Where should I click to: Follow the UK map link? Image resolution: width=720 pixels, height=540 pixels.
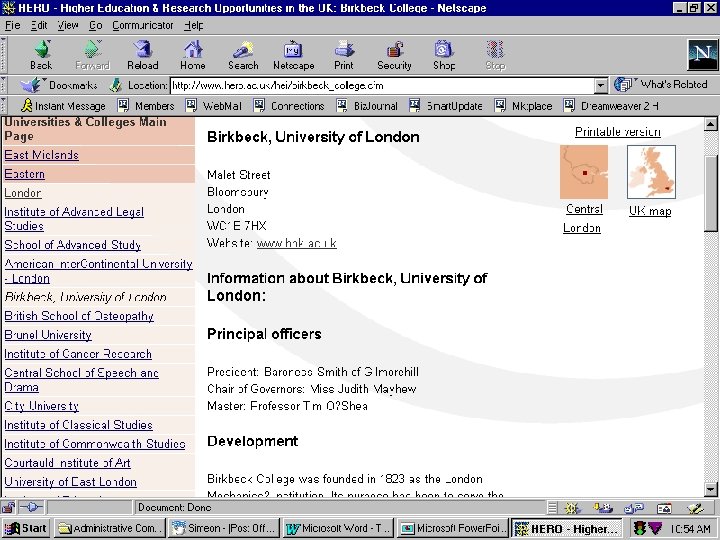[650, 211]
